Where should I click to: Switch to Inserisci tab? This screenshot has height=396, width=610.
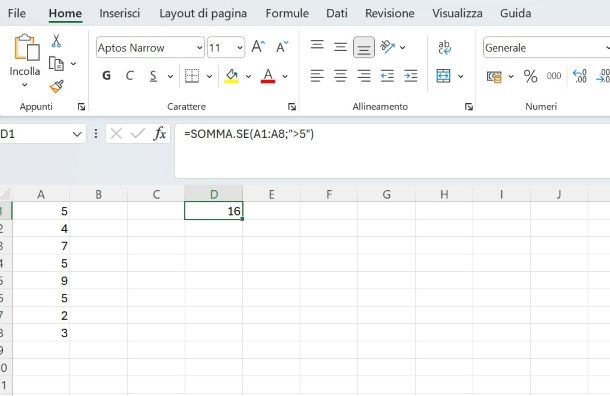pyautogui.click(x=119, y=13)
